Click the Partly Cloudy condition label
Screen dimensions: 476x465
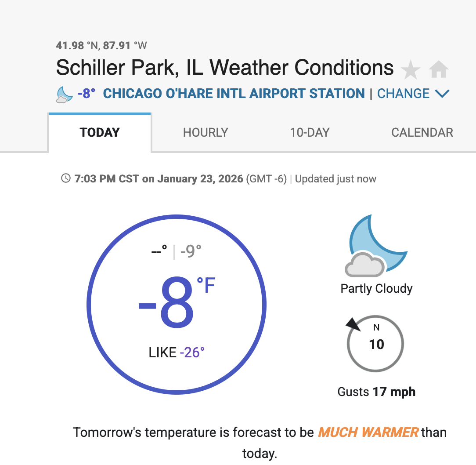point(376,289)
